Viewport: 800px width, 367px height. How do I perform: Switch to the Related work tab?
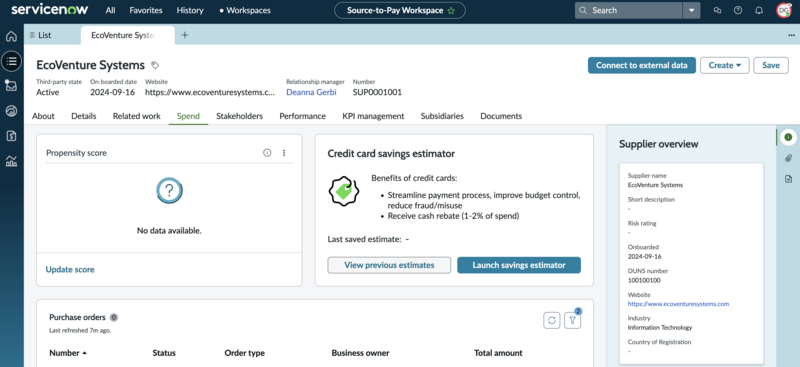137,116
